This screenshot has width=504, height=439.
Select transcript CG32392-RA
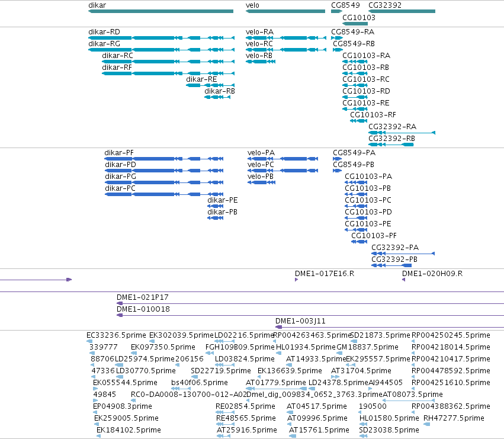tap(402, 133)
